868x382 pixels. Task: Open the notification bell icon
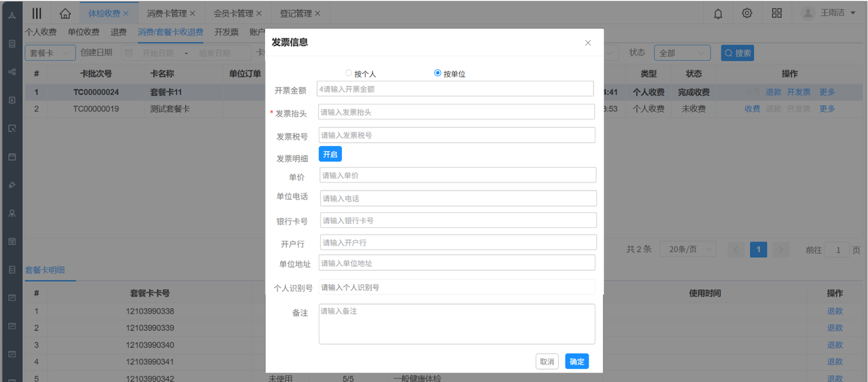[718, 13]
